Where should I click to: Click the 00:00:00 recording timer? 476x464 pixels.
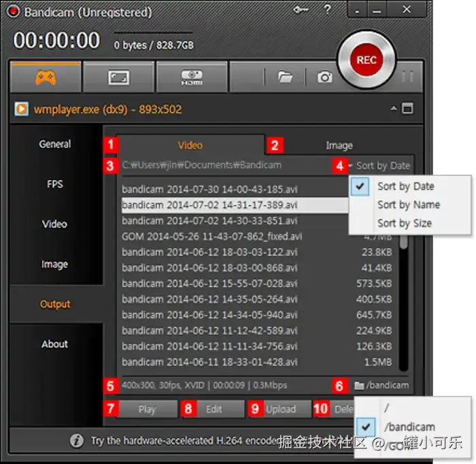(x=56, y=40)
